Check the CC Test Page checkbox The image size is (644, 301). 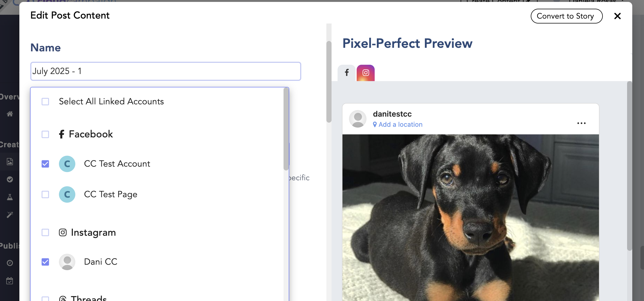click(x=45, y=194)
